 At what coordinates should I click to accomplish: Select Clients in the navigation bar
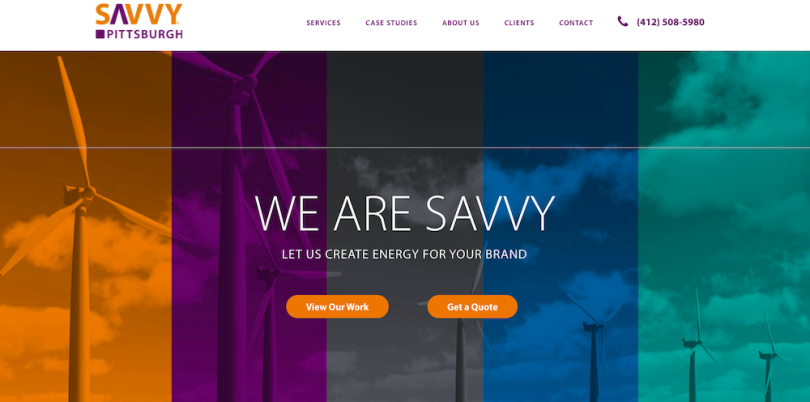(519, 23)
